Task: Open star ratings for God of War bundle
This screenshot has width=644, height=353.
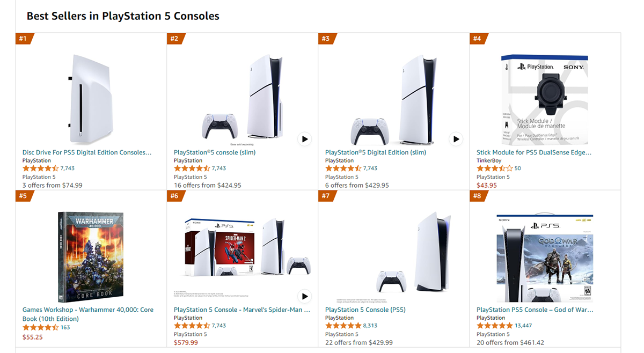Action: tap(494, 326)
